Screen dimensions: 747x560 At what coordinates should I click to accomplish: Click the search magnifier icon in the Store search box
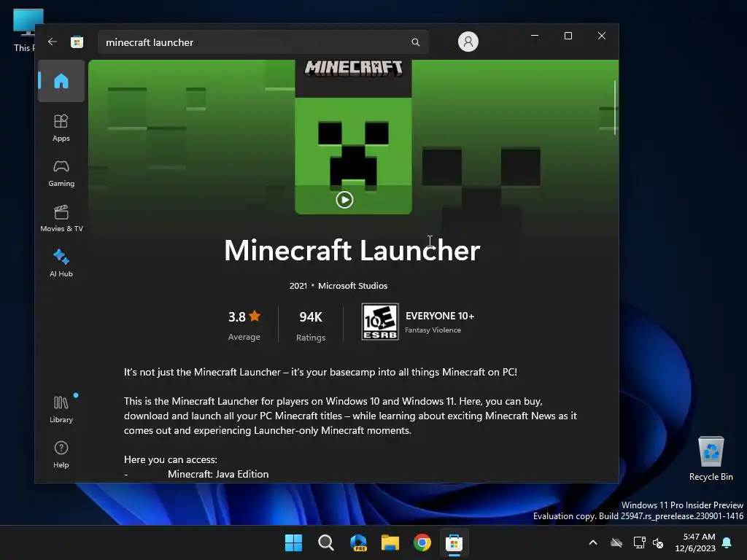[415, 42]
